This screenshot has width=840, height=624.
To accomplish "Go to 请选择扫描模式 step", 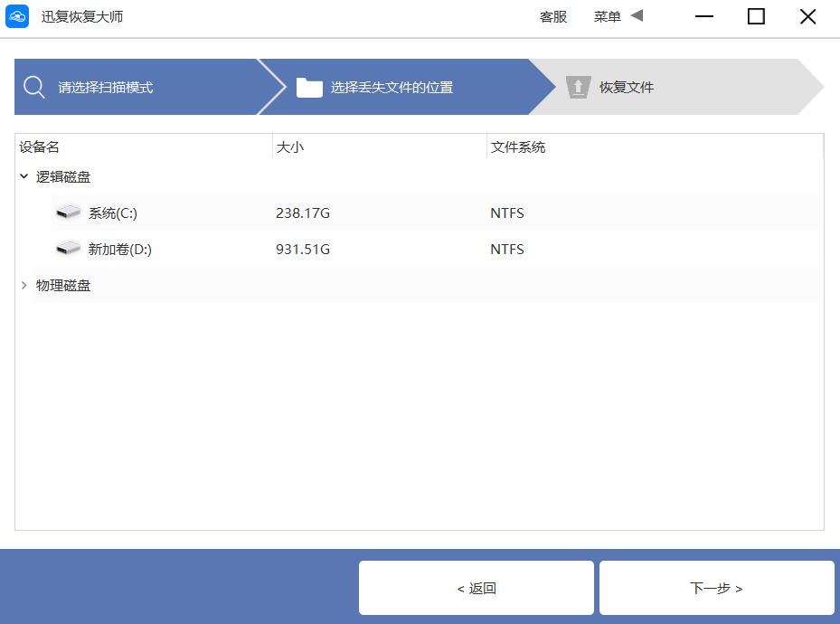I will [106, 88].
